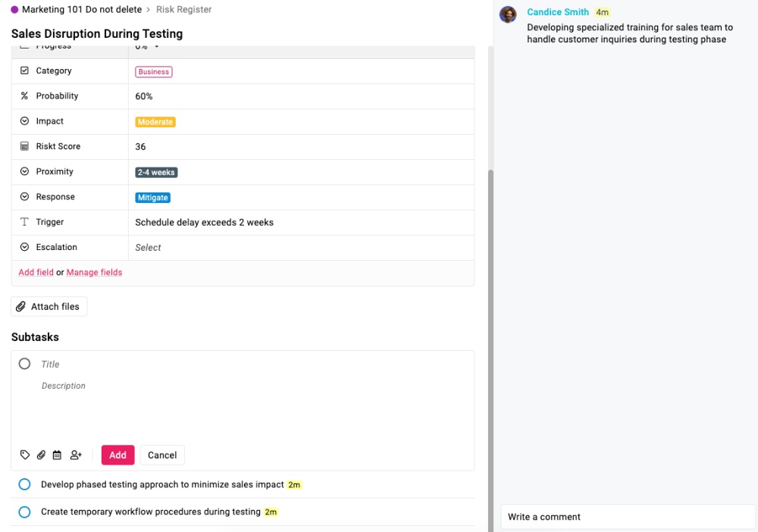Open Risk Register in breadcrumb

183,10
